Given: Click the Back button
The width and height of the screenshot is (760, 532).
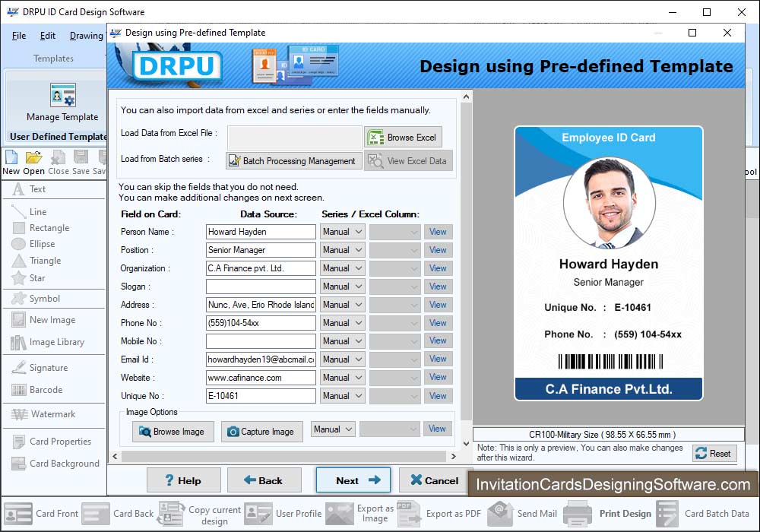Looking at the screenshot, I should [x=264, y=480].
